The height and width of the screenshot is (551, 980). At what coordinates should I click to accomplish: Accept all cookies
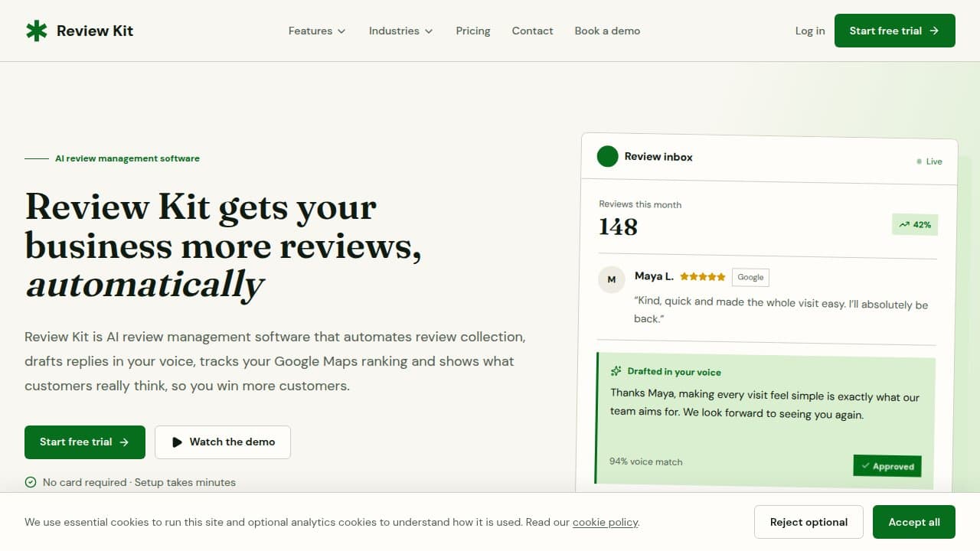coord(914,522)
